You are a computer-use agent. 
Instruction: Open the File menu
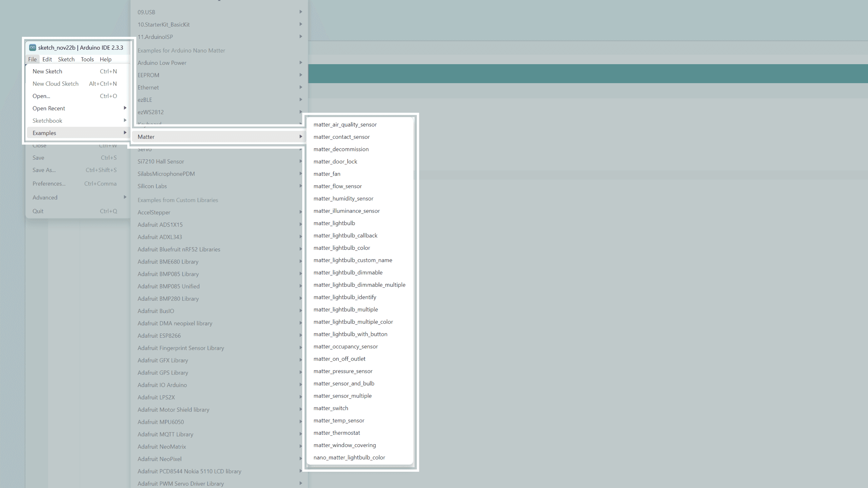(32, 59)
